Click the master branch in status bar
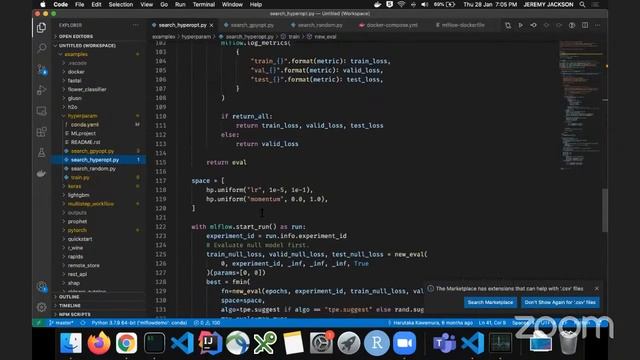This screenshot has height=360, width=640. coord(61,323)
